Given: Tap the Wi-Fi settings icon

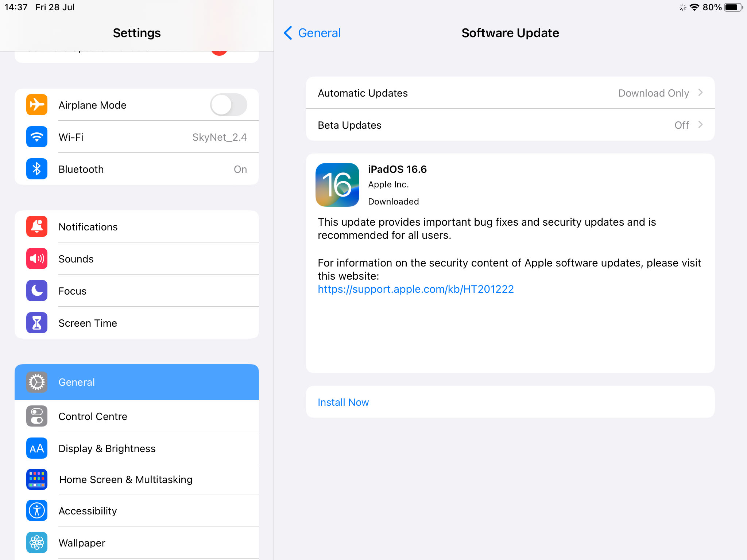Looking at the screenshot, I should [x=37, y=137].
